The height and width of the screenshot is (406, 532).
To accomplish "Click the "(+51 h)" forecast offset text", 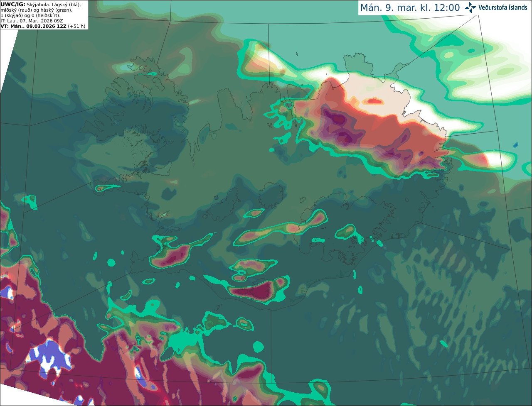I will point(77,26).
